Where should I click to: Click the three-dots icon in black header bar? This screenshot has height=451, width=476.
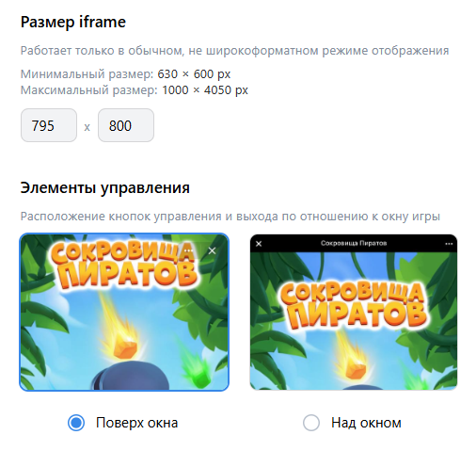click(x=449, y=244)
